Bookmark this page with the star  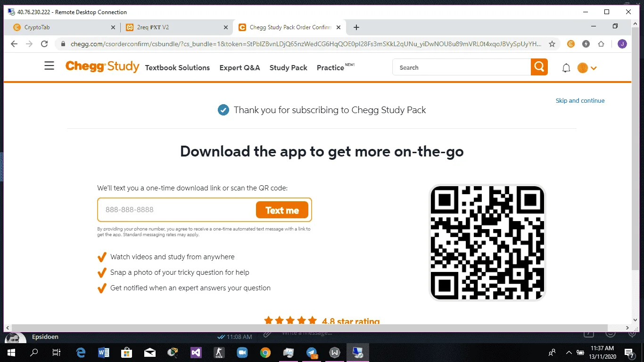pos(552,44)
